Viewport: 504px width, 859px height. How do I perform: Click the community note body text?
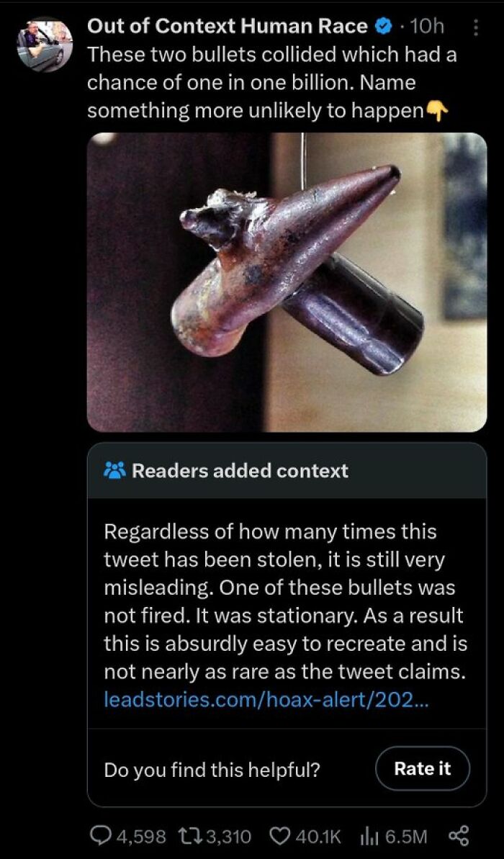tap(285, 601)
